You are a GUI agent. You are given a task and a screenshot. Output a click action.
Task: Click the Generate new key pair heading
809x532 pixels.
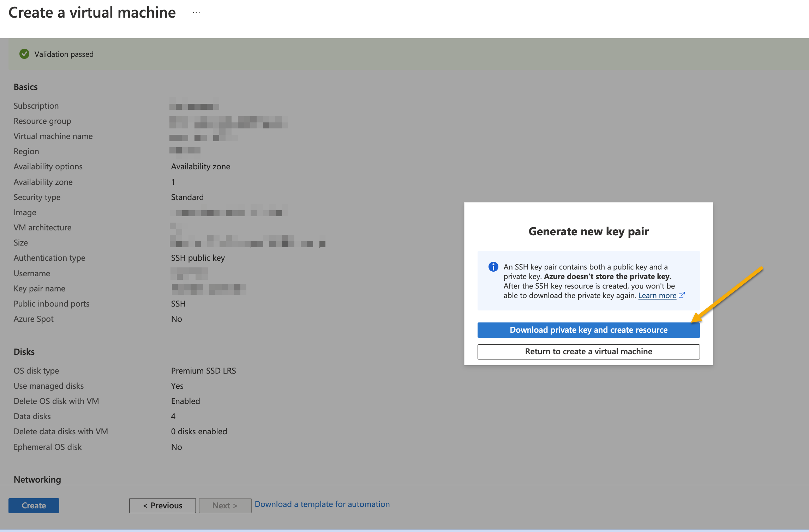click(588, 231)
